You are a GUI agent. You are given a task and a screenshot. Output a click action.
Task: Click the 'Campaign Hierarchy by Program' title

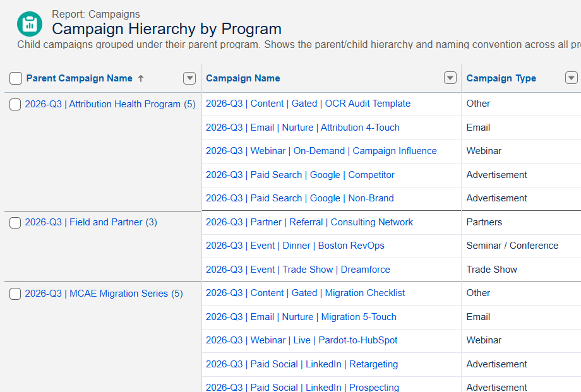click(167, 29)
